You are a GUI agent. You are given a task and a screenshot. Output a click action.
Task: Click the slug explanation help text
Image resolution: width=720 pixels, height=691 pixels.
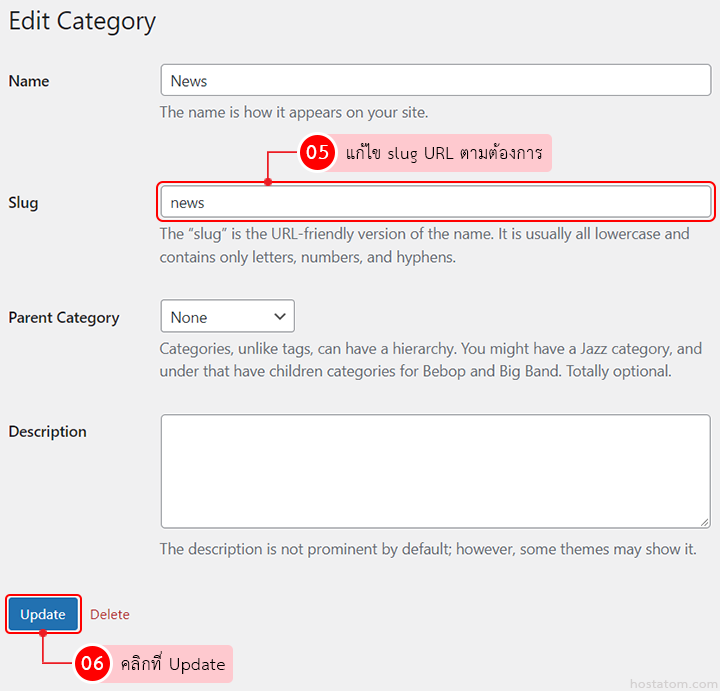[x=424, y=245]
